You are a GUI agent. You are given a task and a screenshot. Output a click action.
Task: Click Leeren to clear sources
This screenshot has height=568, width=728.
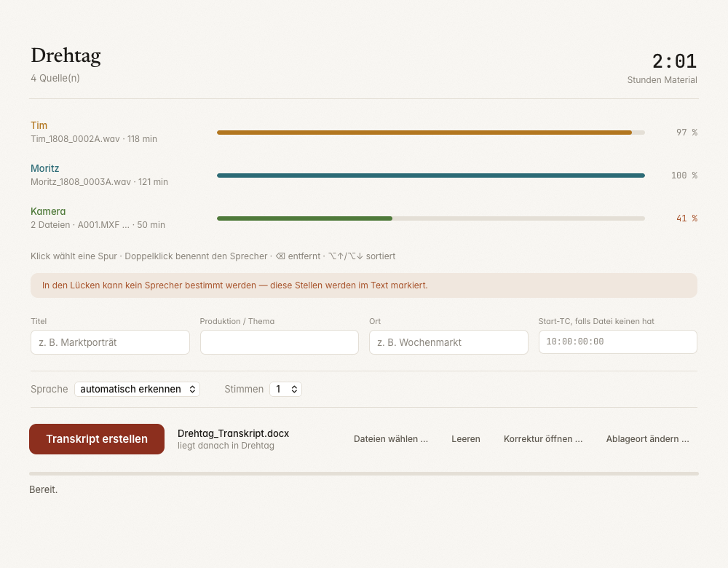point(466,439)
